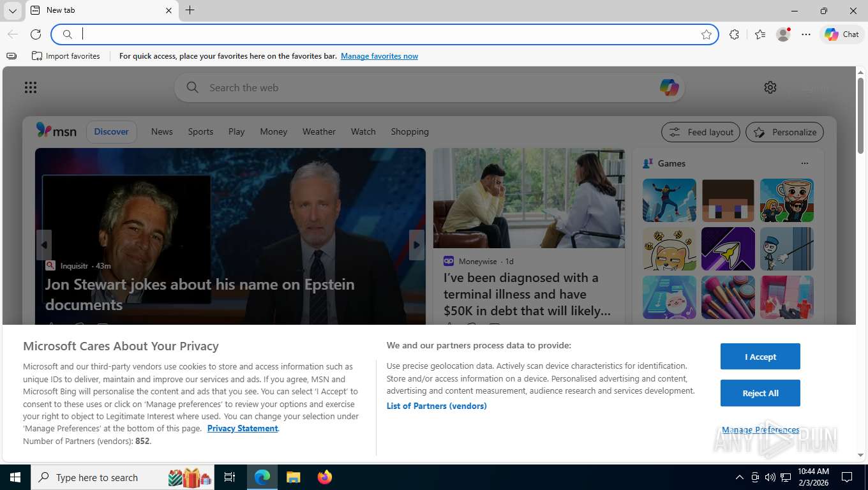868x490 pixels.
Task: Close the New tab
Action: point(168,10)
